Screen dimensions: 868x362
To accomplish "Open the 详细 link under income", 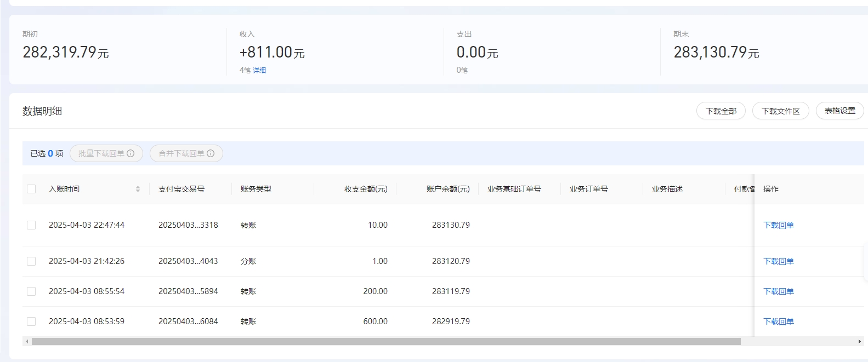I will pos(259,70).
